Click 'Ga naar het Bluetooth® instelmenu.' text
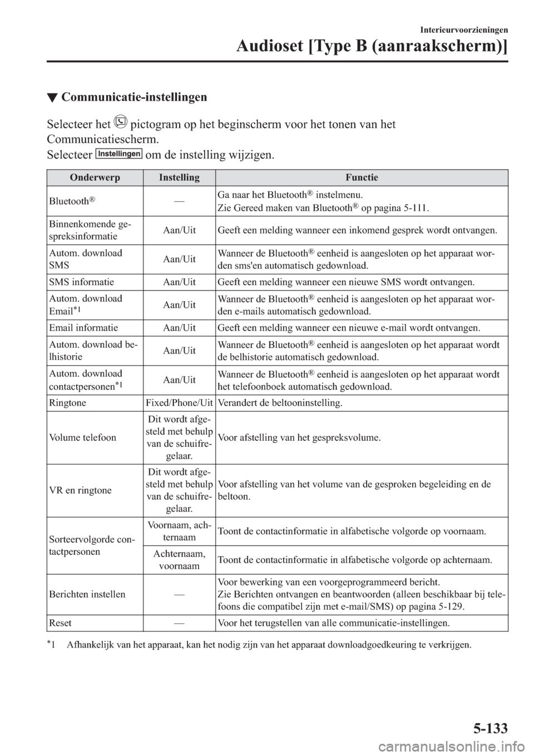 [291, 195]
